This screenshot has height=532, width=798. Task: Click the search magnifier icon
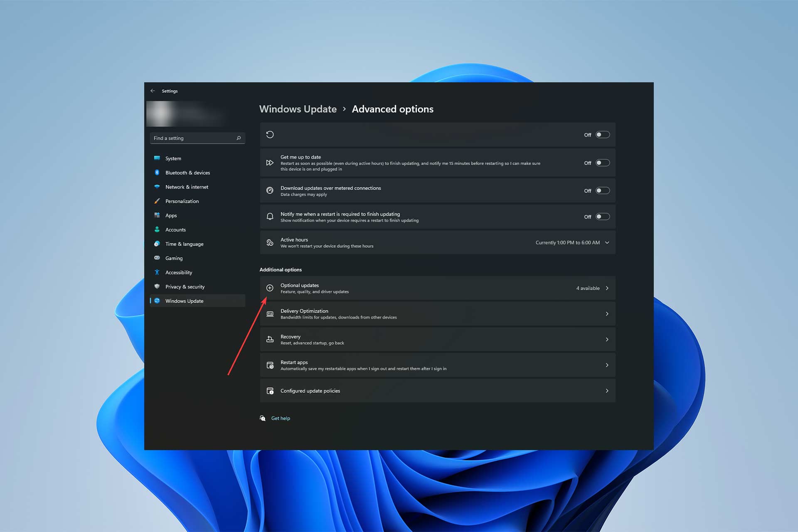pos(239,138)
